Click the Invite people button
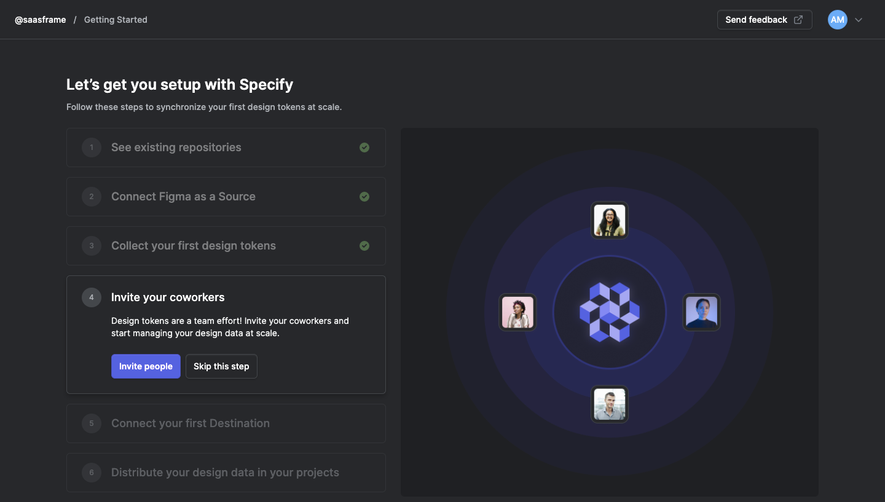The image size is (885, 502). click(x=146, y=366)
